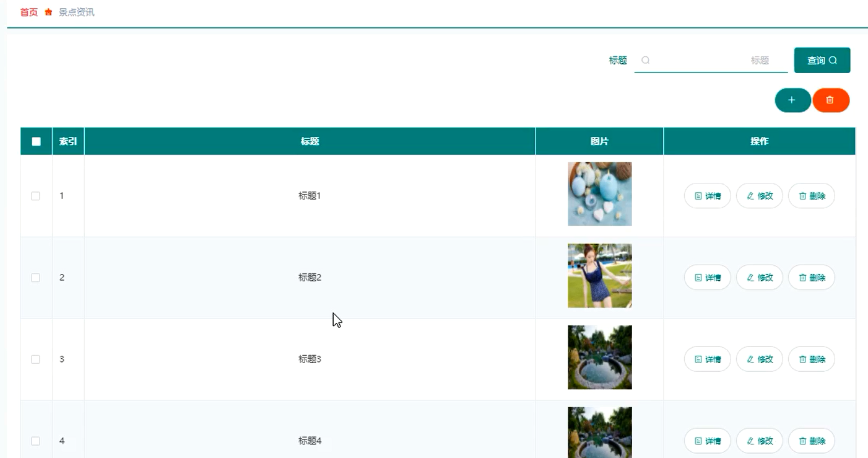Viewport: 868px width, 458px height.
Task: Click 删除 delete for 标题2
Action: (812, 278)
